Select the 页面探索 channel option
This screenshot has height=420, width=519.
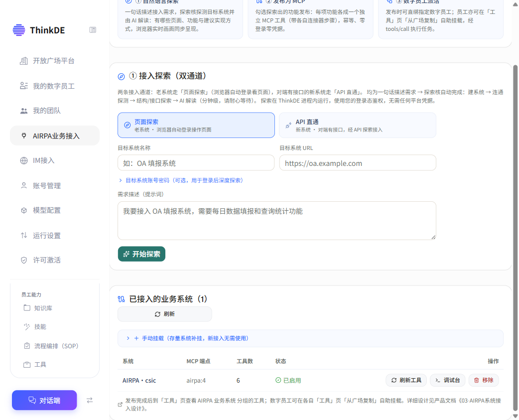point(196,125)
